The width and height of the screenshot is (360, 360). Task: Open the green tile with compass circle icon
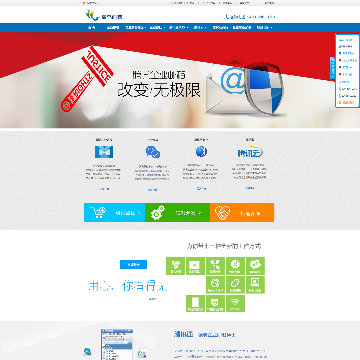(235, 266)
